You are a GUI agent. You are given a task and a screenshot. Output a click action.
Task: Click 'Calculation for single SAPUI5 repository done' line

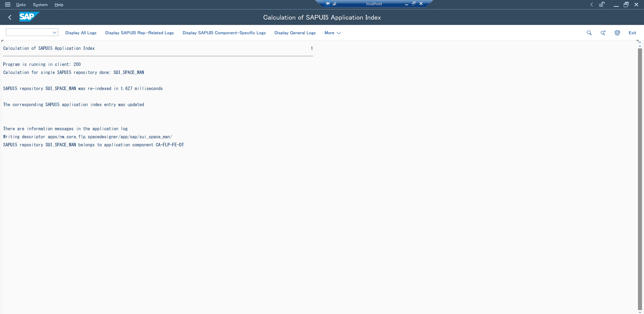(73, 73)
